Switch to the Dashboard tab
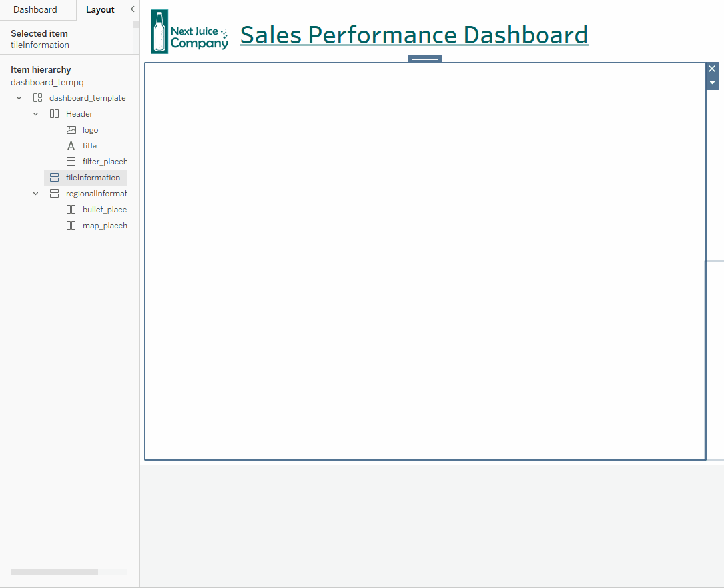Screen dimensions: 724x588 [35, 9]
